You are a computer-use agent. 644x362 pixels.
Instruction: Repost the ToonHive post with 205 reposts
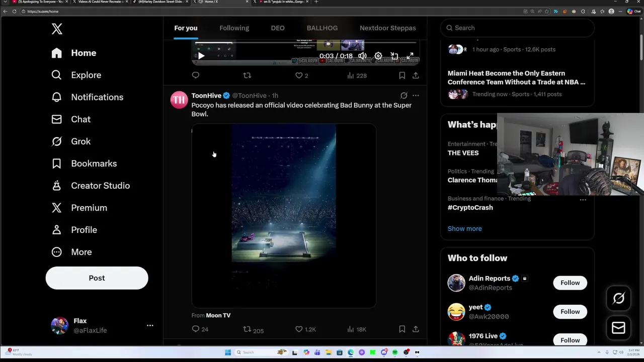pyautogui.click(x=253, y=329)
